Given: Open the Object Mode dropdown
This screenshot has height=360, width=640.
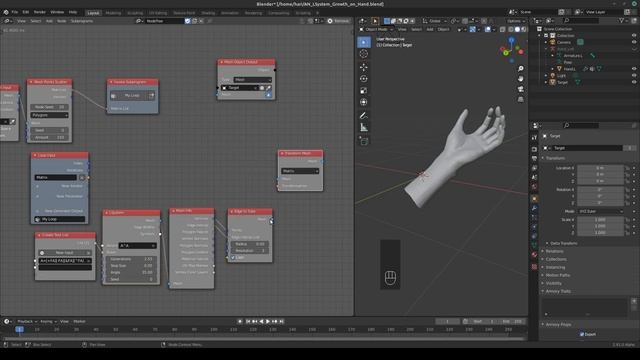Looking at the screenshot, I should [x=376, y=29].
